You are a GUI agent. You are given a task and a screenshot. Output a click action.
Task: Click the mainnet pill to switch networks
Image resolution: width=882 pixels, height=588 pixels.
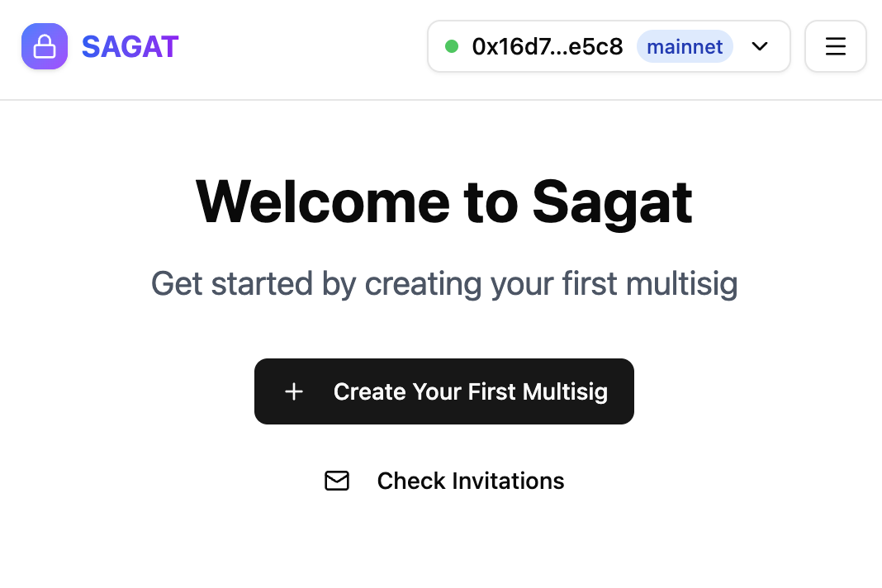click(x=685, y=46)
